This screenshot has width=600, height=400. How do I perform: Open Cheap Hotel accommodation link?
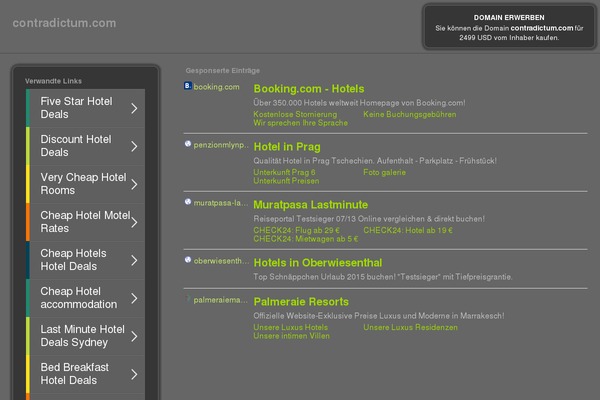[x=85, y=298]
